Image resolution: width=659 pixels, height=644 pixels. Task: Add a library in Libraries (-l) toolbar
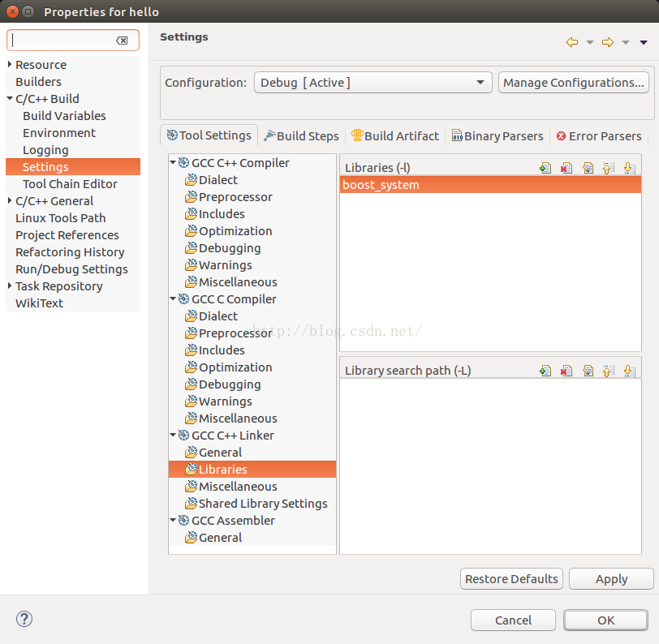tap(545, 169)
